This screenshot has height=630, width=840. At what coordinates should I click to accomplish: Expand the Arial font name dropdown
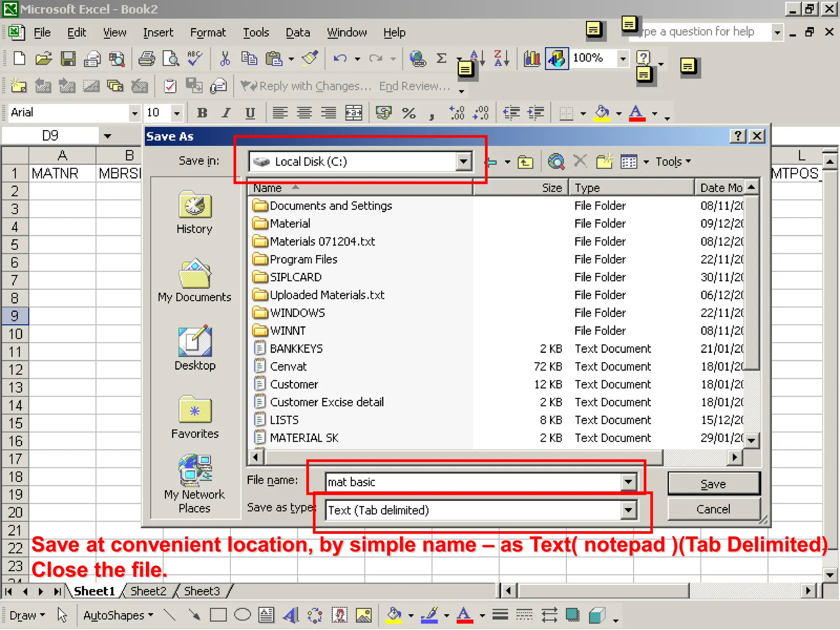pyautogui.click(x=135, y=112)
